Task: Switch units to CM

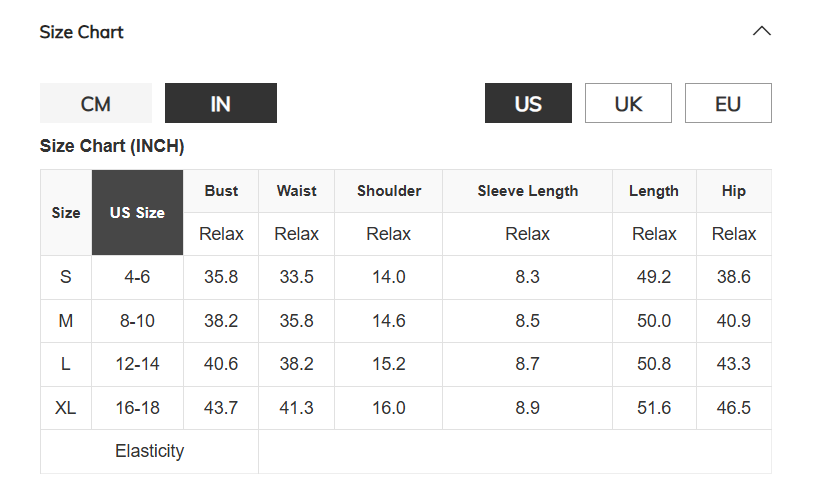Action: pos(96,103)
